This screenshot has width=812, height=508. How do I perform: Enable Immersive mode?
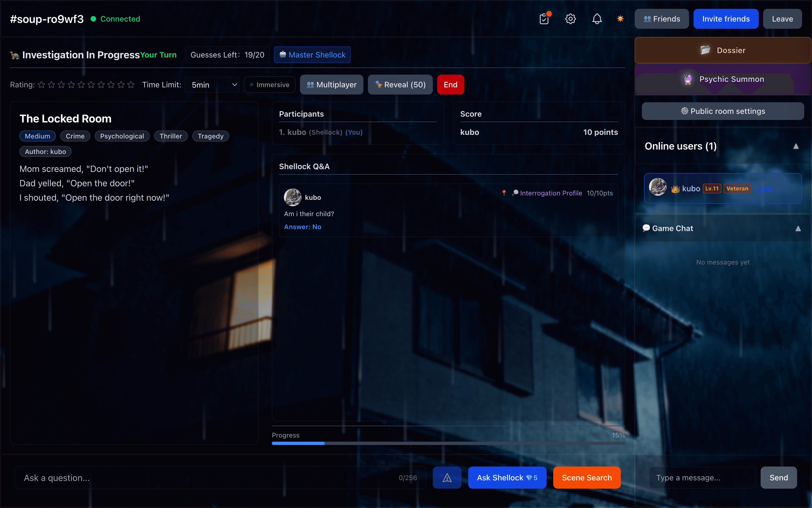click(269, 84)
